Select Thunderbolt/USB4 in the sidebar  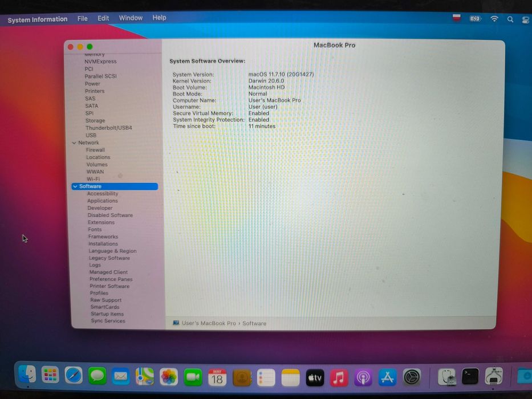pyautogui.click(x=109, y=128)
